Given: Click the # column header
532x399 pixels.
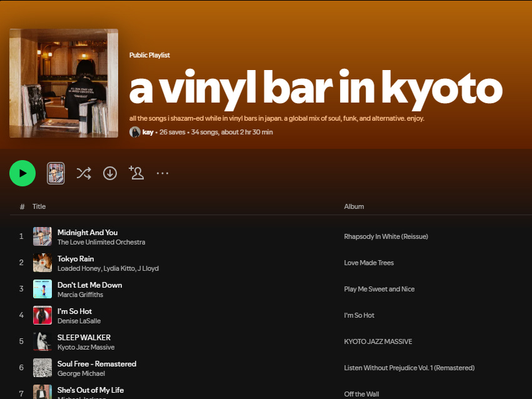Looking at the screenshot, I should [x=23, y=206].
